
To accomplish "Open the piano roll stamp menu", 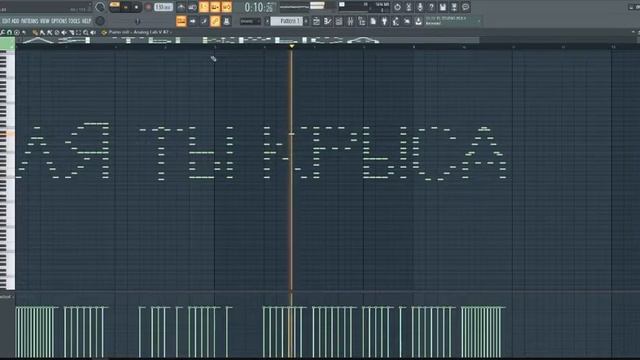I will 17,32.
